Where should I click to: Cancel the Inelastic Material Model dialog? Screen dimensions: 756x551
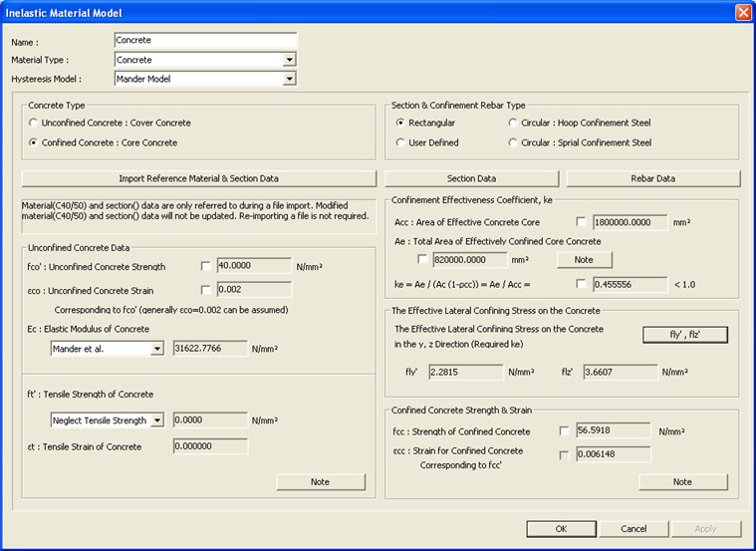pos(633,528)
